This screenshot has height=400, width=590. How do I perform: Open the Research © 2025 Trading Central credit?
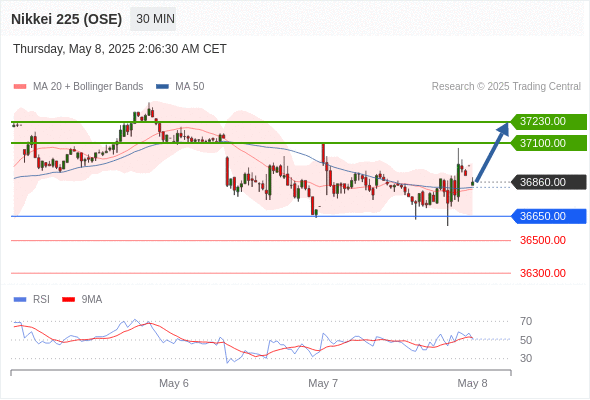click(x=506, y=87)
